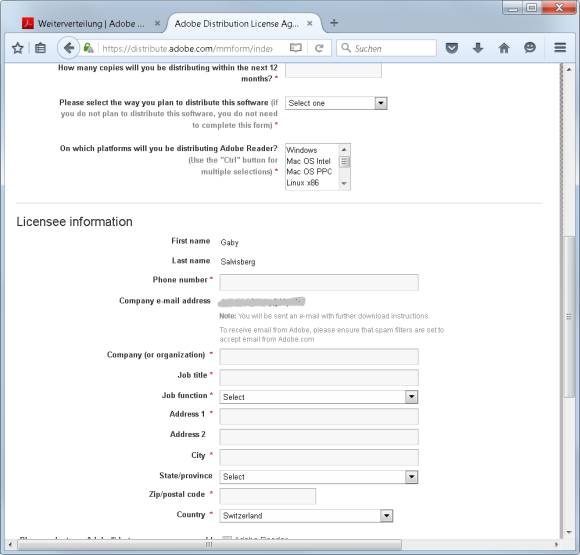The image size is (580, 555).
Task: Focus the Suchen search field
Action: pyautogui.click(x=387, y=48)
